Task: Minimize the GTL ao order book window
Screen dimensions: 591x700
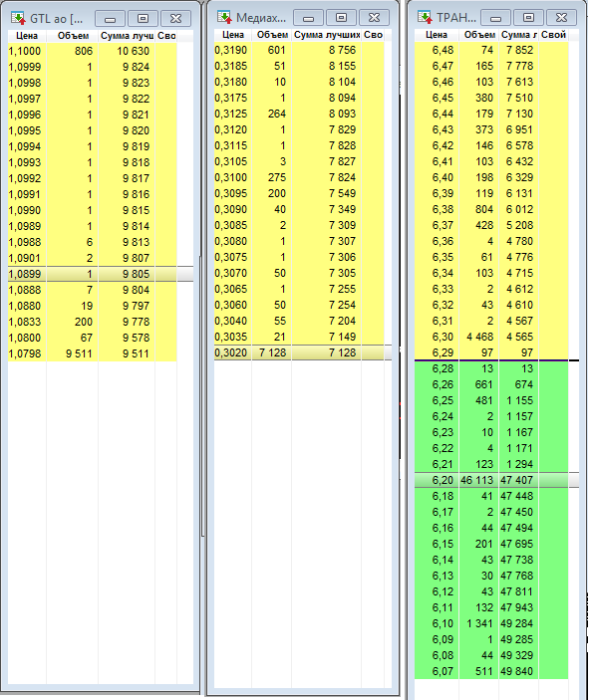Action: coord(110,19)
